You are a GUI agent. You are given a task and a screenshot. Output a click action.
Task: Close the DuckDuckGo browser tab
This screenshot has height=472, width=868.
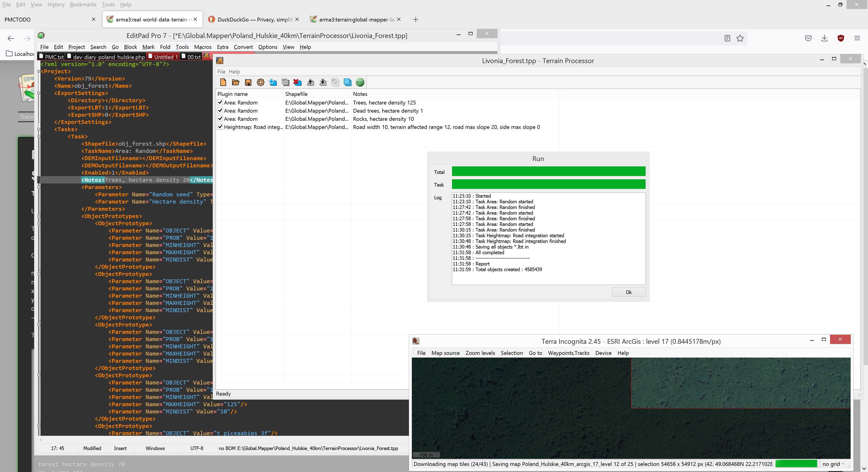297,19
